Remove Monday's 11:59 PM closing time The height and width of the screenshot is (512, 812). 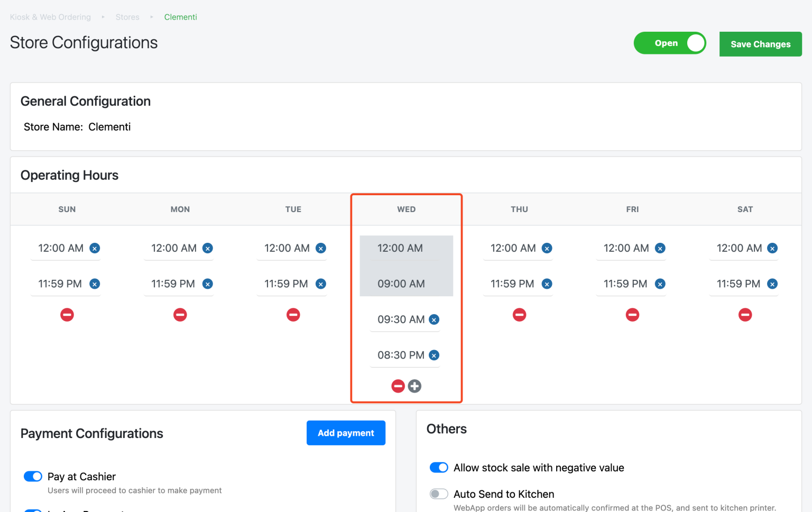207,284
